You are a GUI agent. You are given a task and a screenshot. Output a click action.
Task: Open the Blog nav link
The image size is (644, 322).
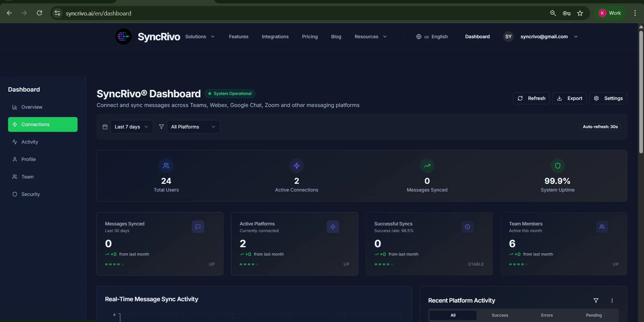tap(336, 37)
